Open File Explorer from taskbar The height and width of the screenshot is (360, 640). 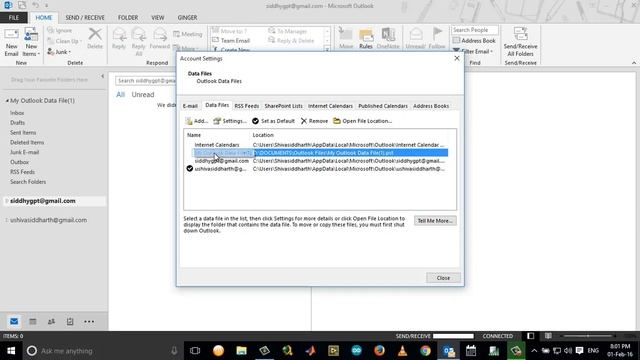click(x=241, y=351)
